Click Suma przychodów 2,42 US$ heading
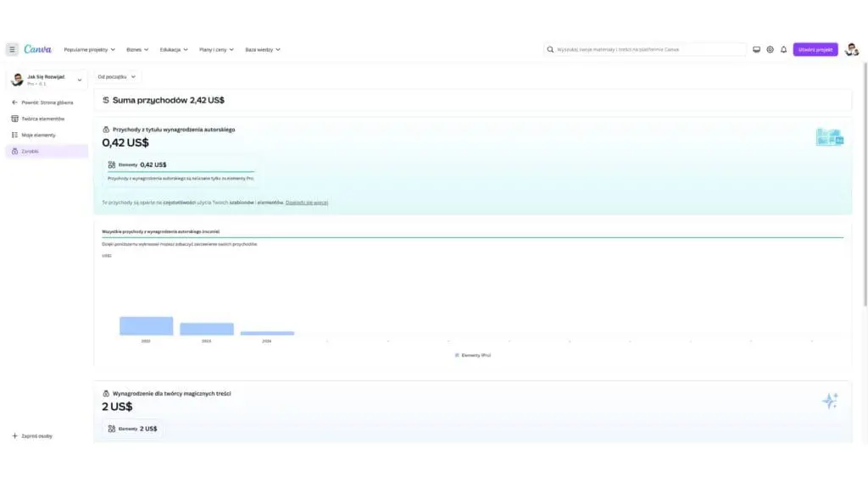This screenshot has height=488, width=868. click(x=169, y=100)
